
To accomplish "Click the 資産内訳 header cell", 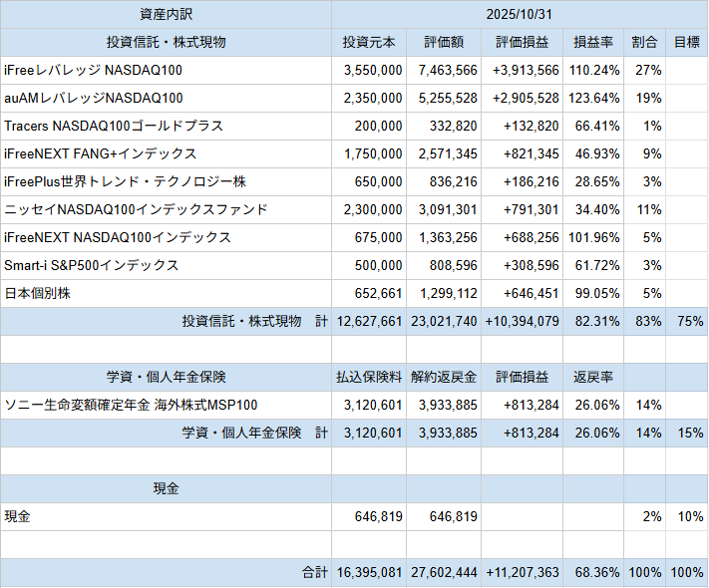I will 166,15.
